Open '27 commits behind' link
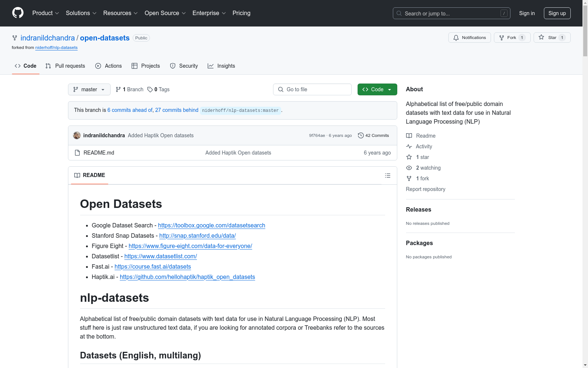588x368 pixels. pos(177,110)
